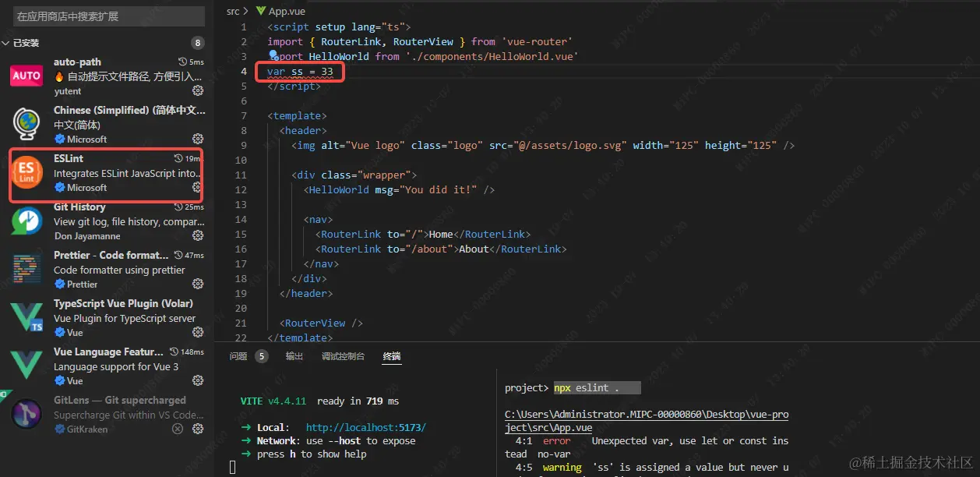This screenshot has width=980, height=477.
Task: Click the GitLens disabled status icon
Action: [178, 429]
